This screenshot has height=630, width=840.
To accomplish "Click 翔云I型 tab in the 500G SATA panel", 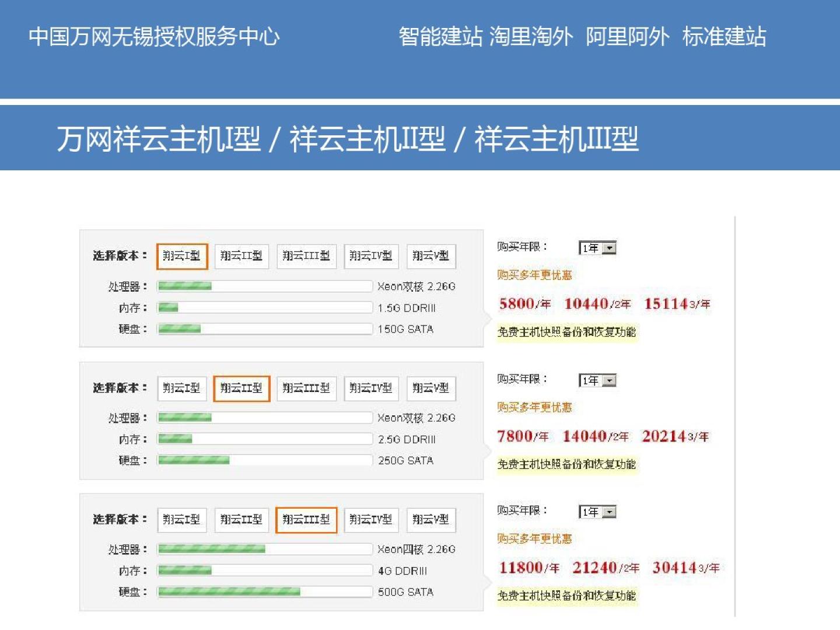I will 181,520.
